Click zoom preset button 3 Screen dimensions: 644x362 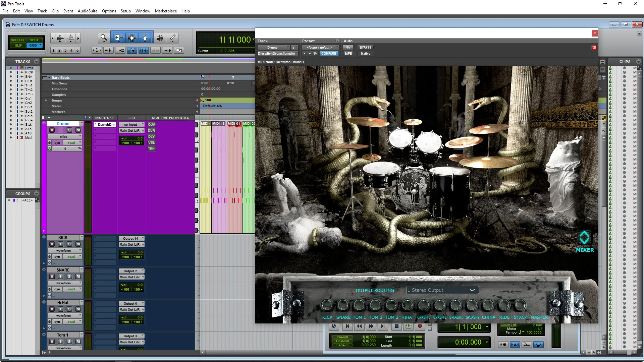[x=65, y=50]
